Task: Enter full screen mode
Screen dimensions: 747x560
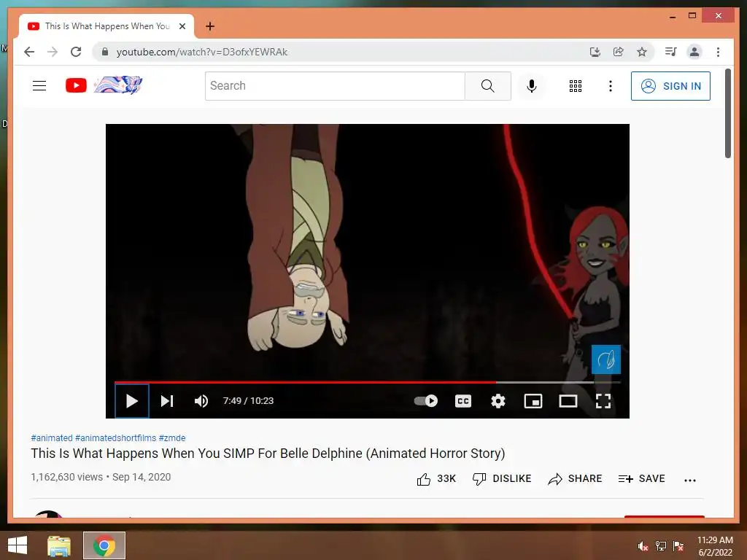Action: (x=603, y=401)
